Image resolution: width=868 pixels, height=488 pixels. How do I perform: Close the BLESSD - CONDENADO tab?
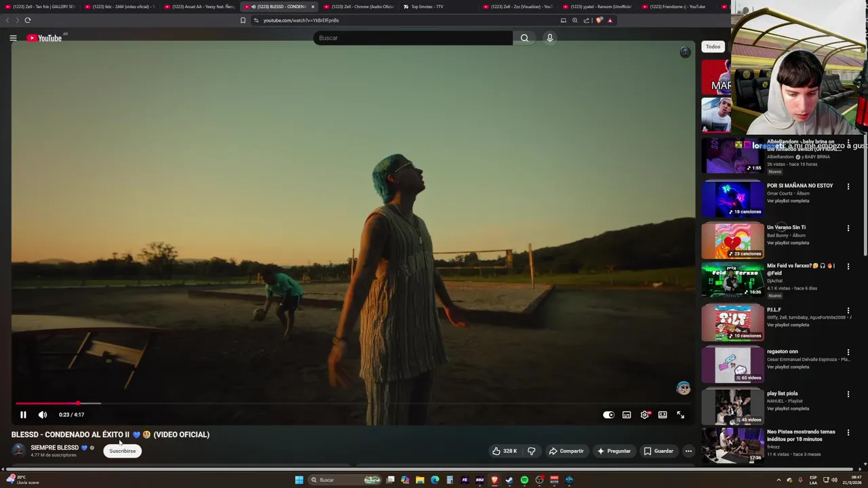click(x=313, y=7)
